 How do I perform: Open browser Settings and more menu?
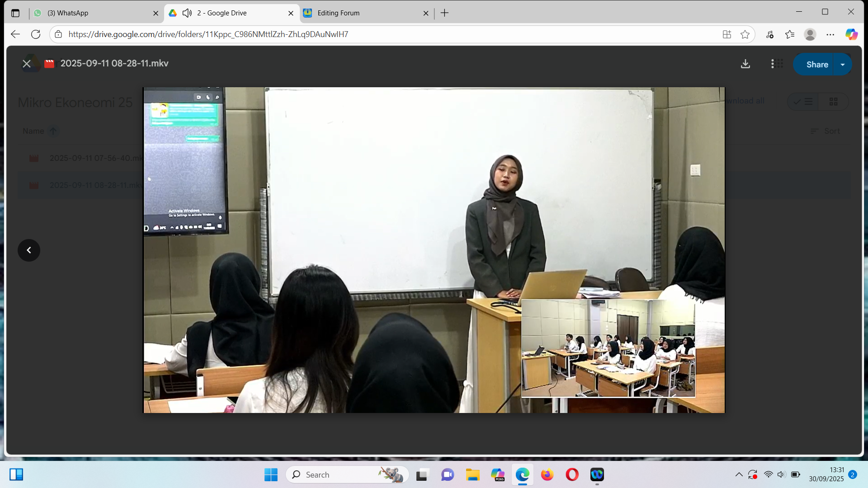pos(830,34)
